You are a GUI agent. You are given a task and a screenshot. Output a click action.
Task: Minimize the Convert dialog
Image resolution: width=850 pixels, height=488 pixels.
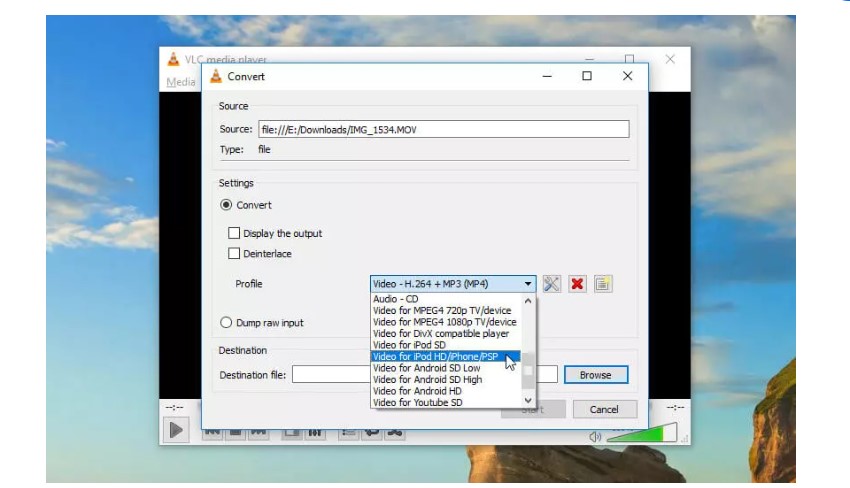(547, 76)
